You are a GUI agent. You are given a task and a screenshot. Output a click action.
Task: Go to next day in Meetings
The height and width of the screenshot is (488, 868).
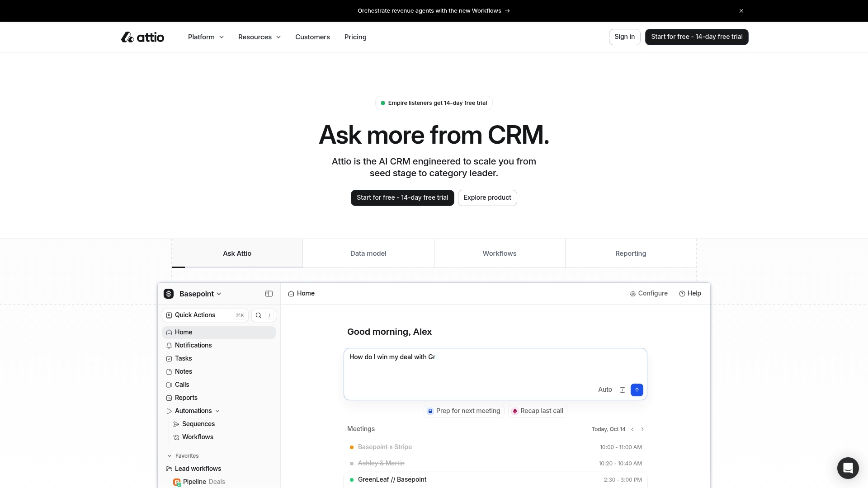tap(642, 430)
